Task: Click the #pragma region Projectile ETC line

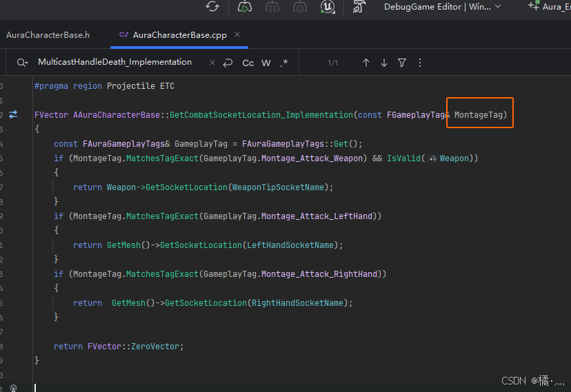Action: tap(104, 86)
